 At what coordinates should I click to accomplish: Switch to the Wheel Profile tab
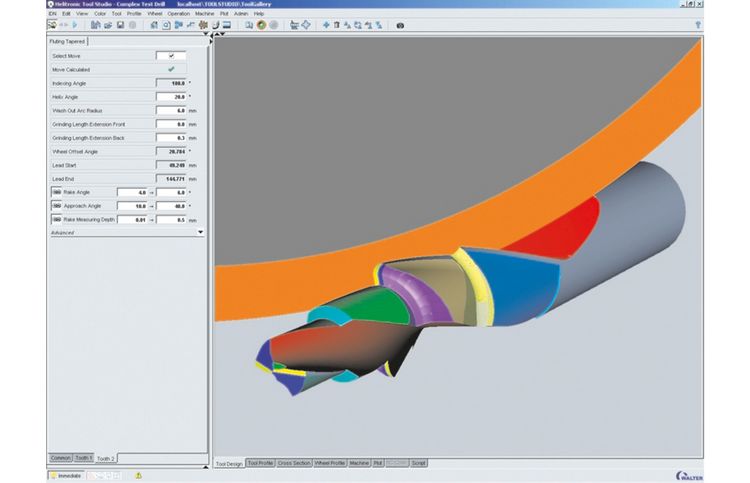pos(330,463)
